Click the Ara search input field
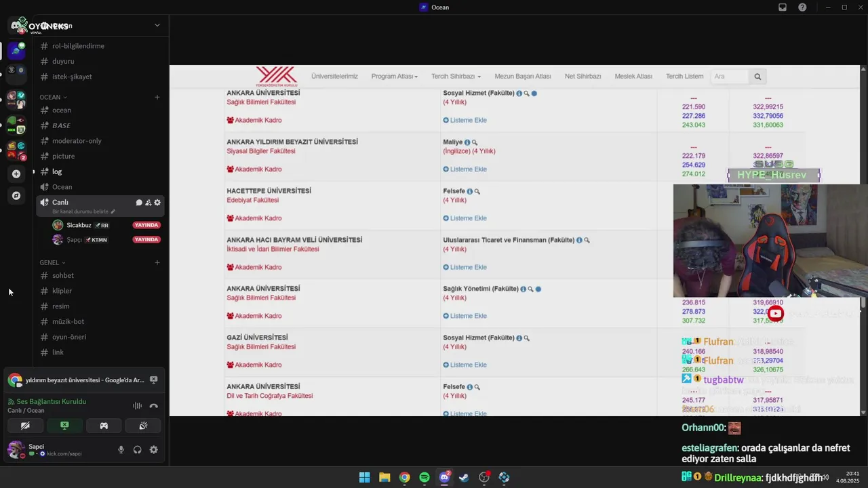The width and height of the screenshot is (868, 488). pyautogui.click(x=729, y=77)
